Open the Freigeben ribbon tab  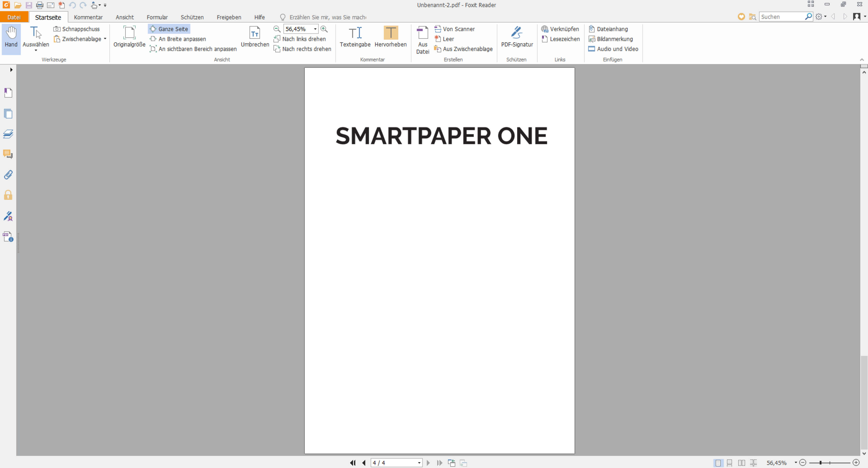coord(229,17)
